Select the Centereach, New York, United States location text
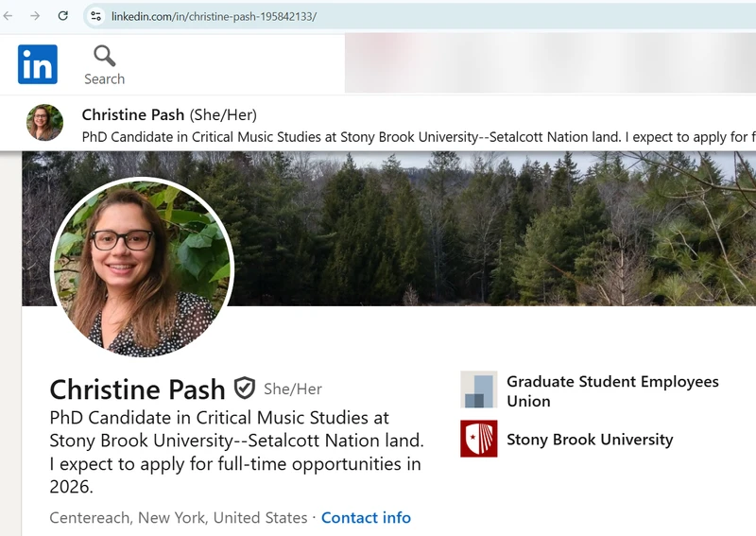756x536 pixels. click(179, 518)
